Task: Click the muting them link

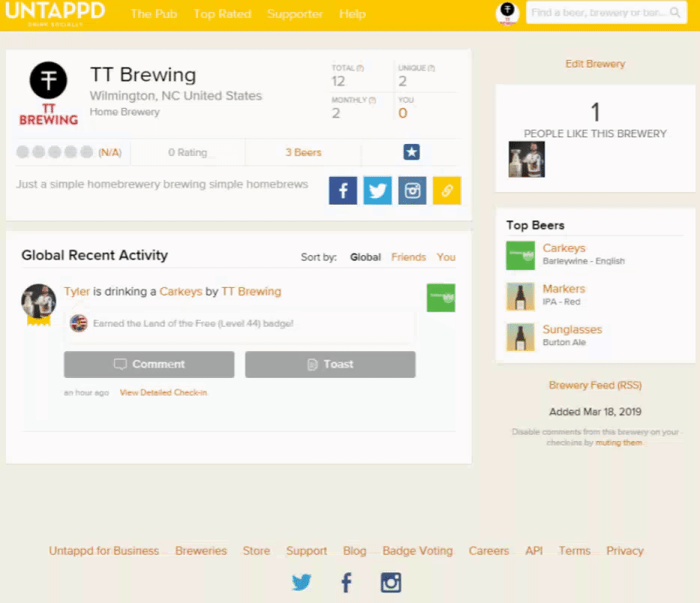Action: click(619, 442)
